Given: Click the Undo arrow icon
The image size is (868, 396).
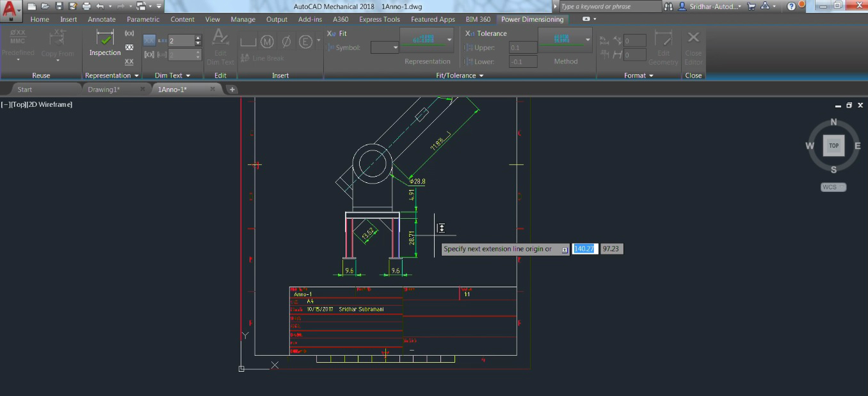Looking at the screenshot, I should [x=100, y=6].
